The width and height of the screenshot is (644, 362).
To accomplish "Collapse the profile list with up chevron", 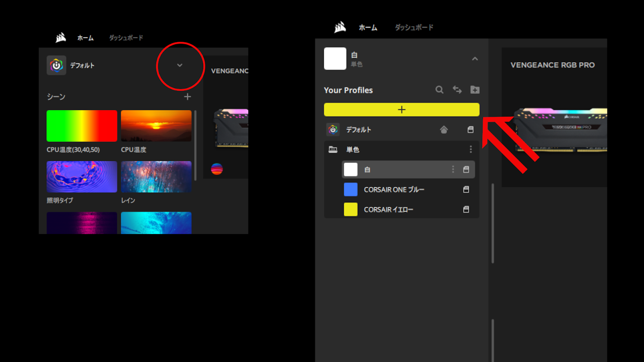I will point(475,59).
